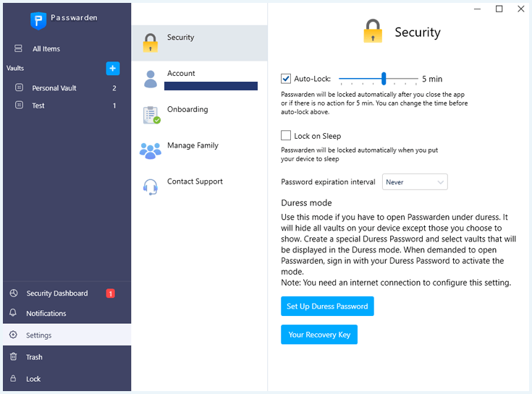The width and height of the screenshot is (532, 394).
Task: Lock the app via sidebar Lock
Action: (67, 379)
